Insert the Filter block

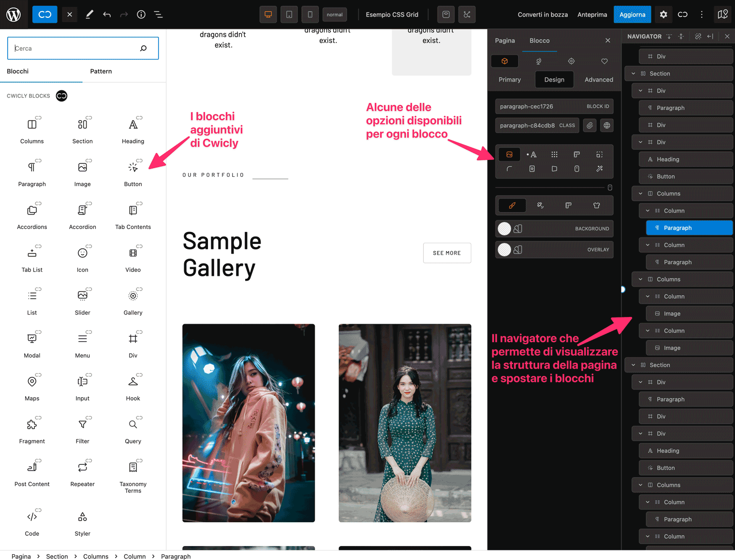coord(83,431)
